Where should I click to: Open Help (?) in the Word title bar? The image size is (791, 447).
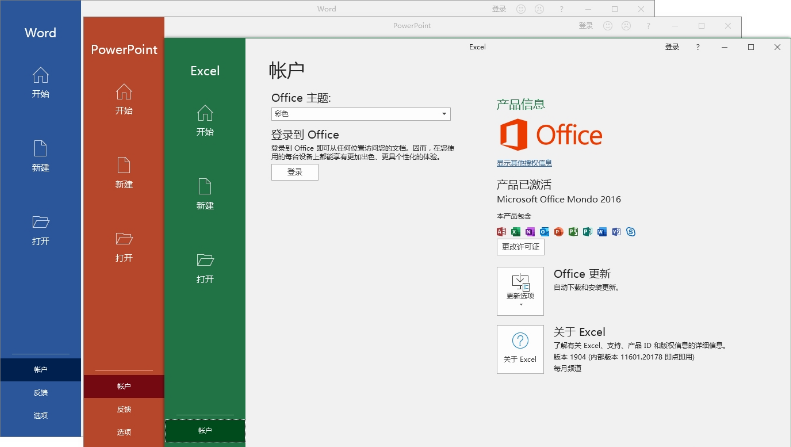(x=561, y=9)
